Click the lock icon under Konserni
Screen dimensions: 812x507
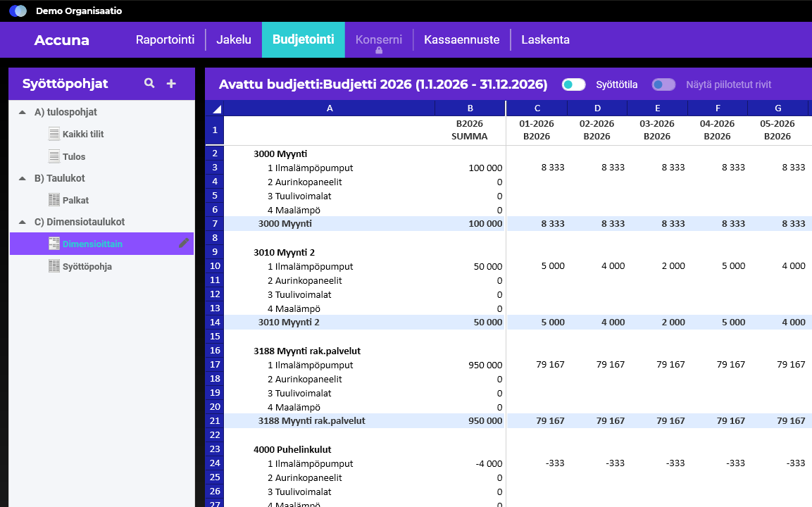(x=379, y=50)
